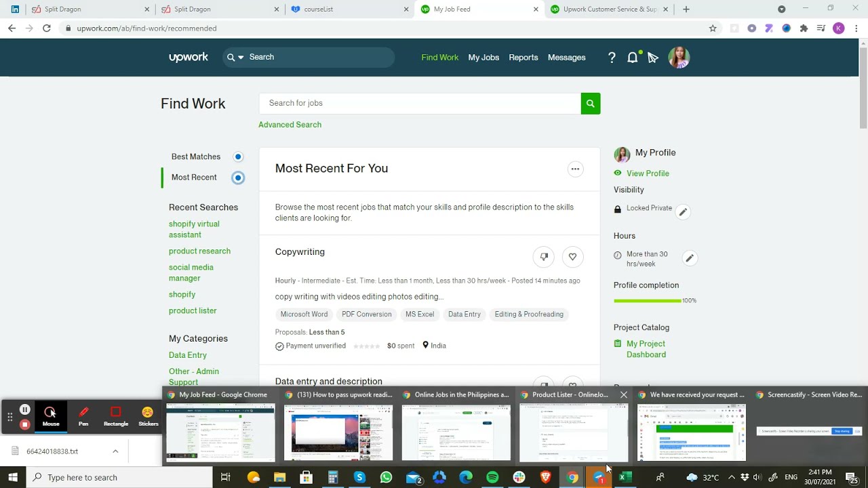
Task: Click the direct contracts cursor icon
Action: pyautogui.click(x=653, y=58)
